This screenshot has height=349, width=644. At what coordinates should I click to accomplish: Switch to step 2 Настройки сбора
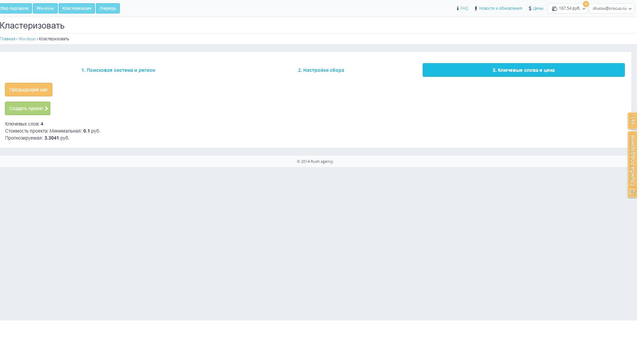pyautogui.click(x=321, y=70)
